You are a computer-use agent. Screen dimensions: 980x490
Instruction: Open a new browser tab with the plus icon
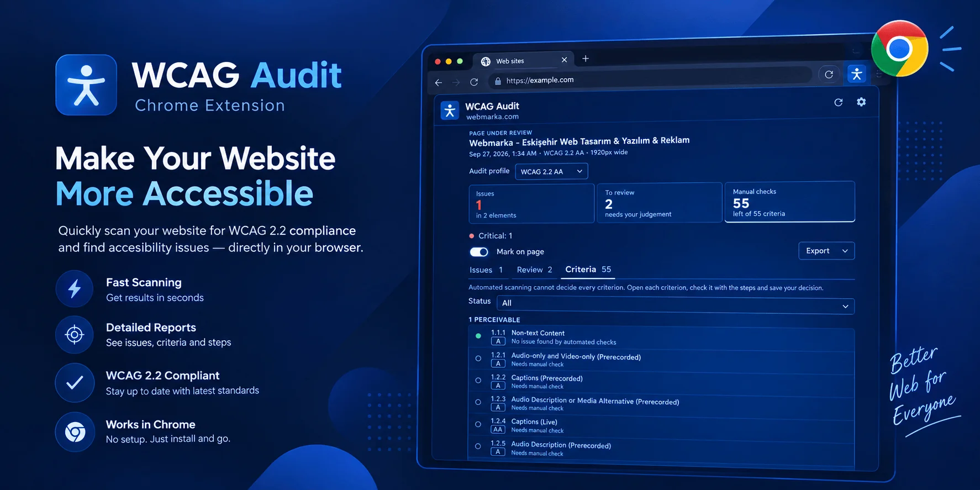pyautogui.click(x=586, y=59)
